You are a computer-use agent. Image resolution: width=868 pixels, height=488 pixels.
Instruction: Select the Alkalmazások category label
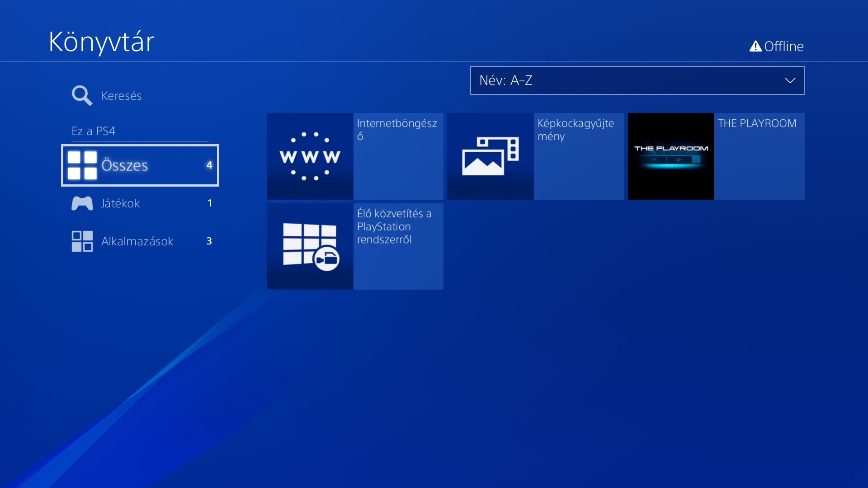(137, 241)
